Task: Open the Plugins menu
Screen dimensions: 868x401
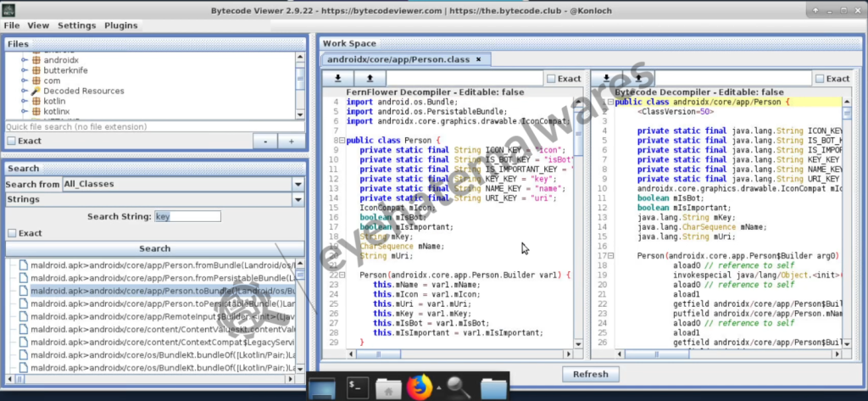Action: pos(121,25)
